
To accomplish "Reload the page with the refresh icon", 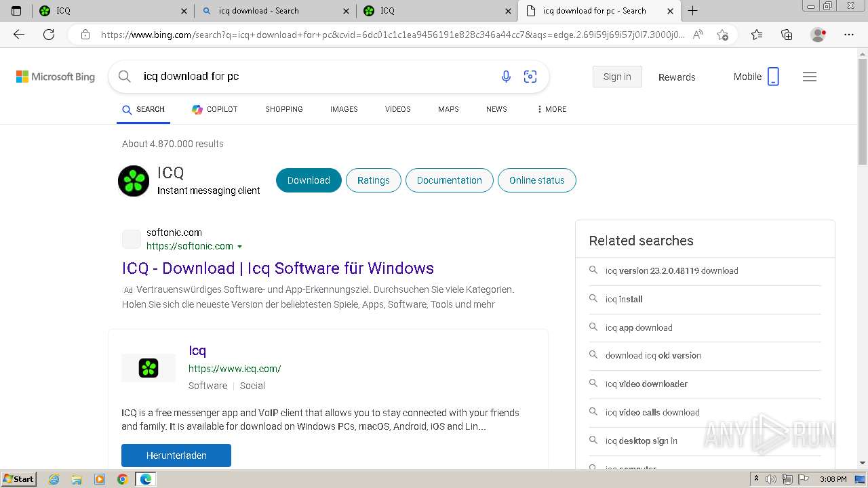I will point(49,35).
